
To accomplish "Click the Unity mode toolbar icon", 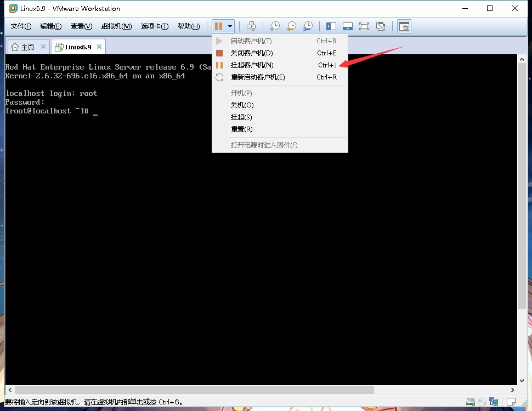I will 381,26.
